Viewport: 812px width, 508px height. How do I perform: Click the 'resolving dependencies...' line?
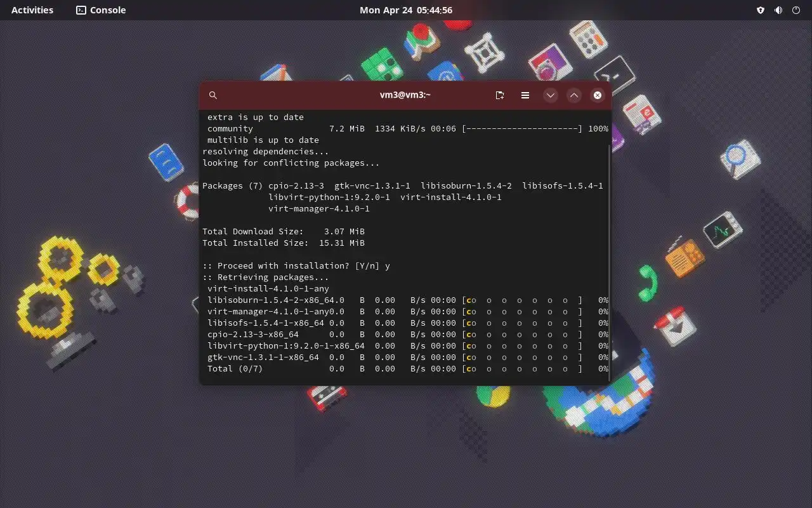pos(266,152)
